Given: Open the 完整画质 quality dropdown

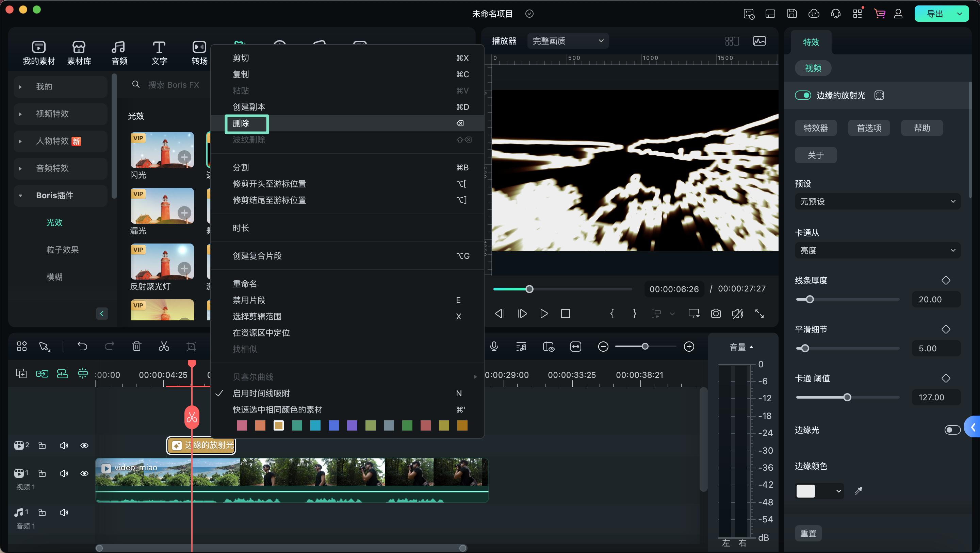Looking at the screenshot, I should 568,41.
